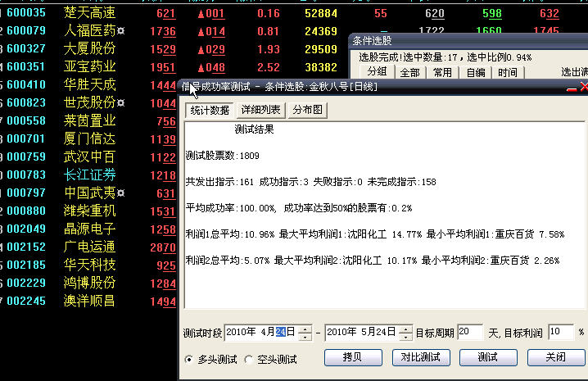Select the 时间 tab in 条件选股 window

pyautogui.click(x=508, y=72)
